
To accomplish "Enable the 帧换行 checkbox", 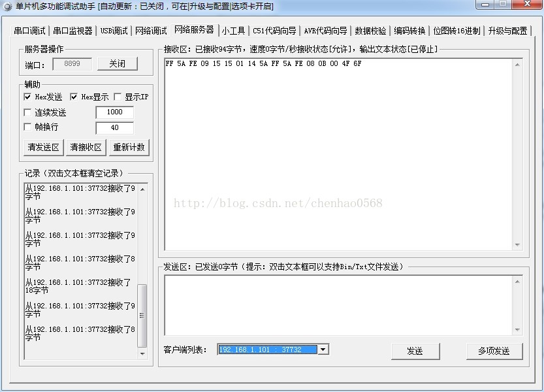I will click(27, 127).
